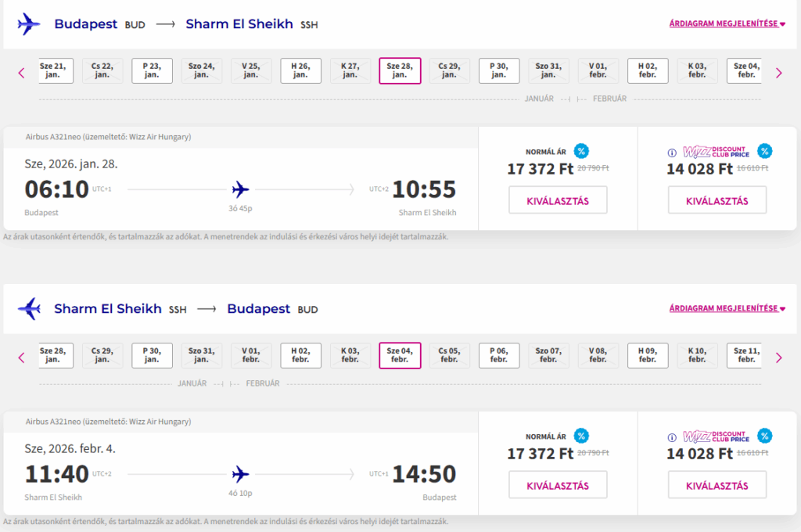Open info icon beside outbound Wizz Discount Club
This screenshot has width=801, height=532.
click(671, 153)
